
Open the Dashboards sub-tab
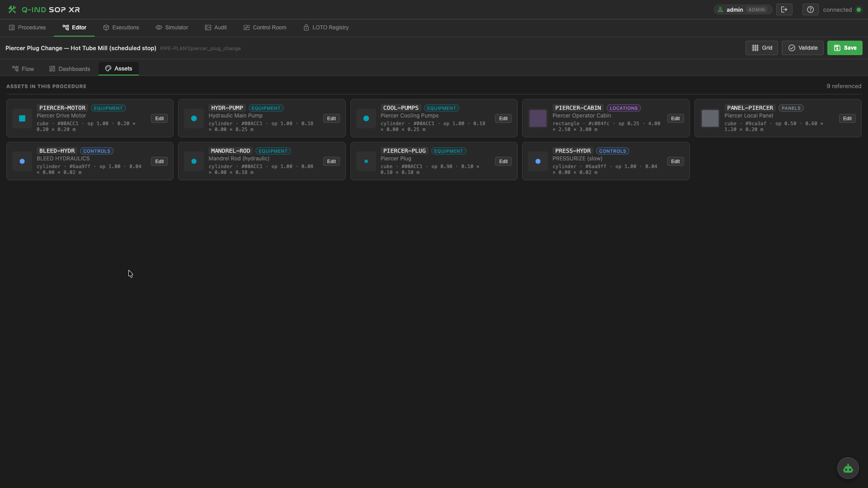(x=70, y=69)
